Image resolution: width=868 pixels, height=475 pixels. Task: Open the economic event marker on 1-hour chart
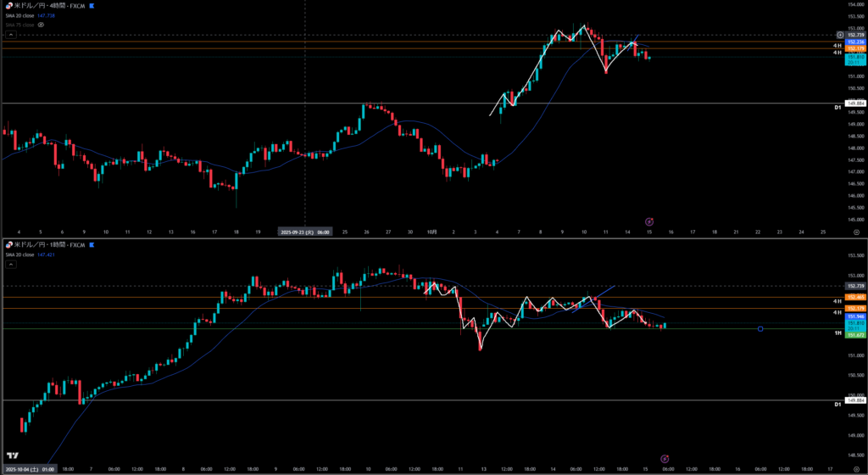665,457
